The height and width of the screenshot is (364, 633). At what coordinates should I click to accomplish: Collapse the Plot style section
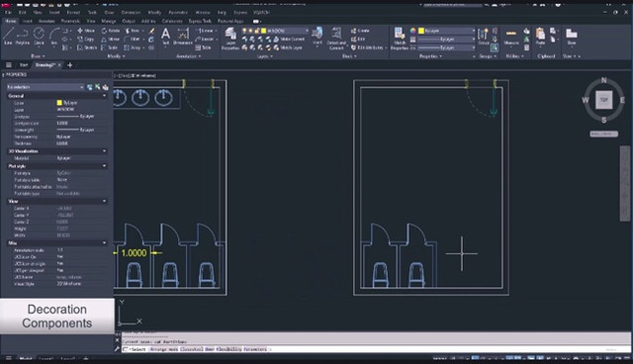click(105, 166)
